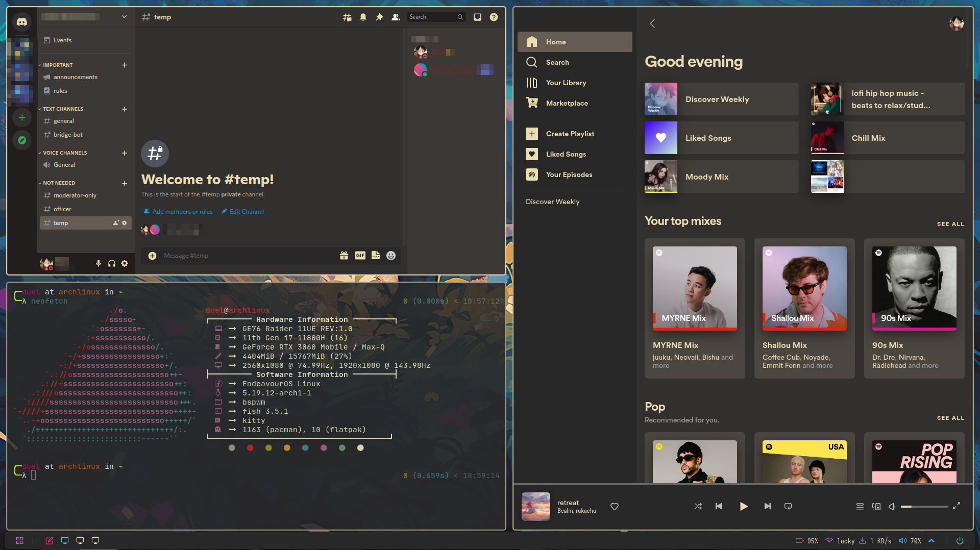Toggle repeat in Spotify

788,506
